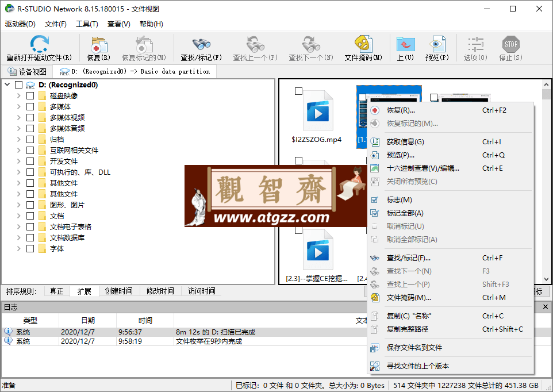Expand the 可执行的、库、DLL folder
The height and width of the screenshot is (392, 553).
(x=19, y=172)
